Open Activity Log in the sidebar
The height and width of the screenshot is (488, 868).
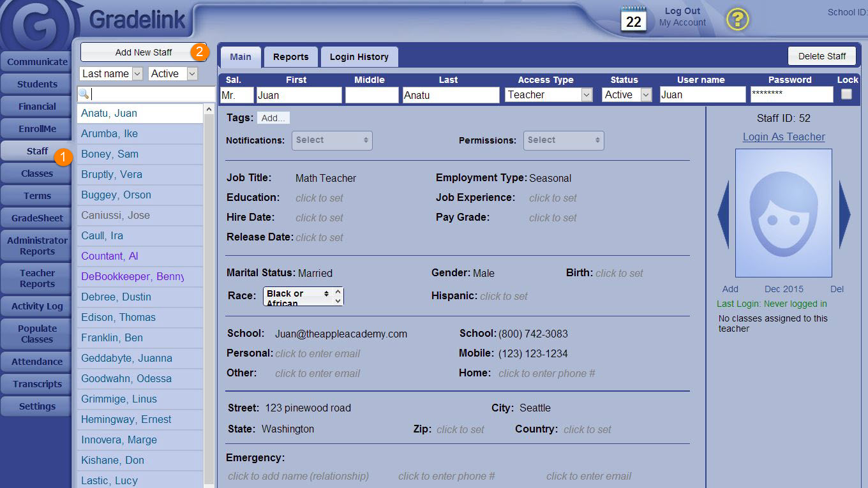point(36,306)
